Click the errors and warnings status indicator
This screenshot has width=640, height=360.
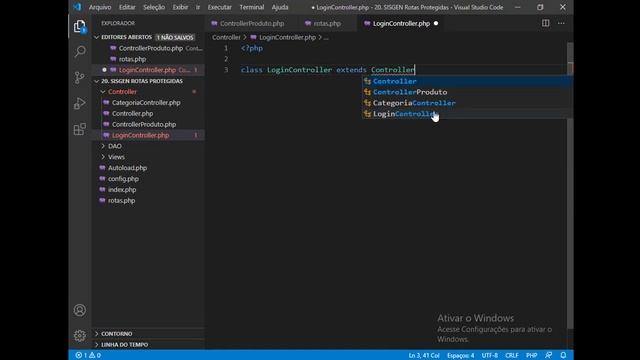tap(88, 355)
